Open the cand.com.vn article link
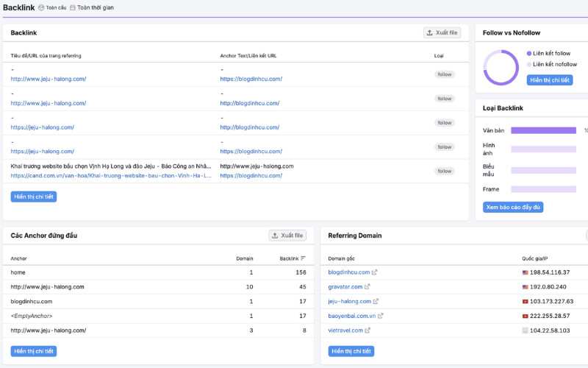The height and width of the screenshot is (368, 588). coord(111,176)
